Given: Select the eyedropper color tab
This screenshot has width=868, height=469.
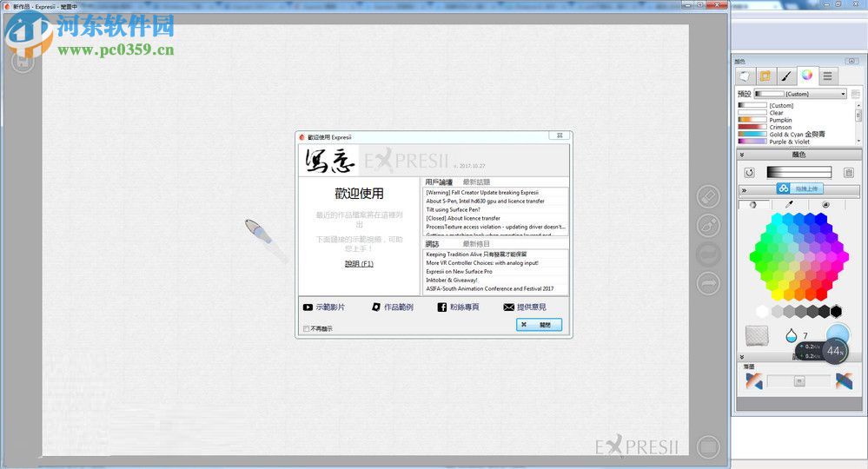Looking at the screenshot, I should pyautogui.click(x=790, y=205).
